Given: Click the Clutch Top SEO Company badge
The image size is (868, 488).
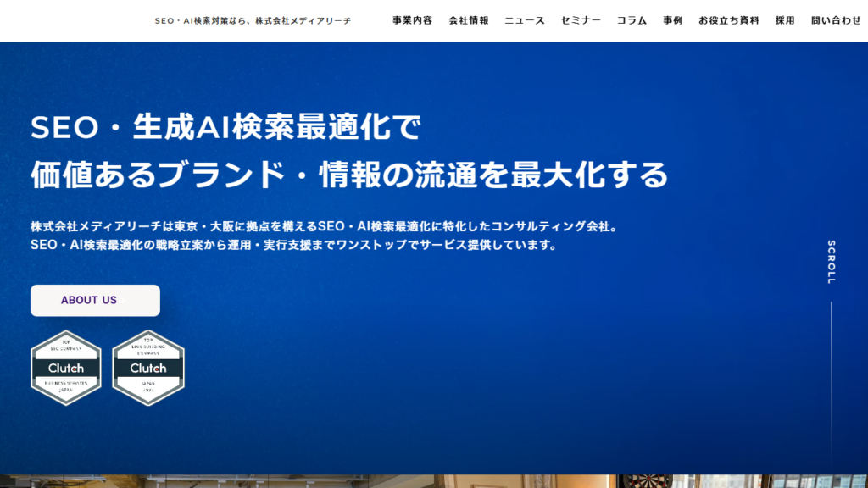Looking at the screenshot, I should (x=66, y=368).
